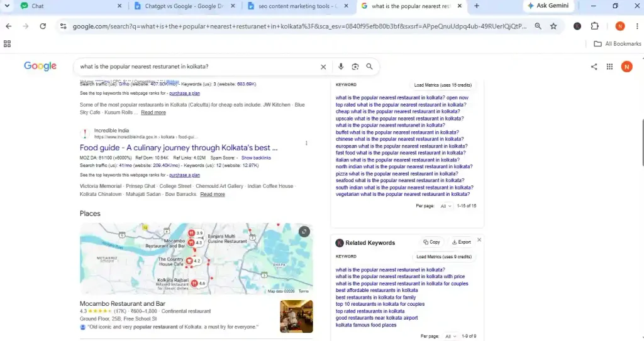Screen dimensions: 644x341
Task: Select keyword 'kolkata famous food places'
Action: [x=366, y=325]
